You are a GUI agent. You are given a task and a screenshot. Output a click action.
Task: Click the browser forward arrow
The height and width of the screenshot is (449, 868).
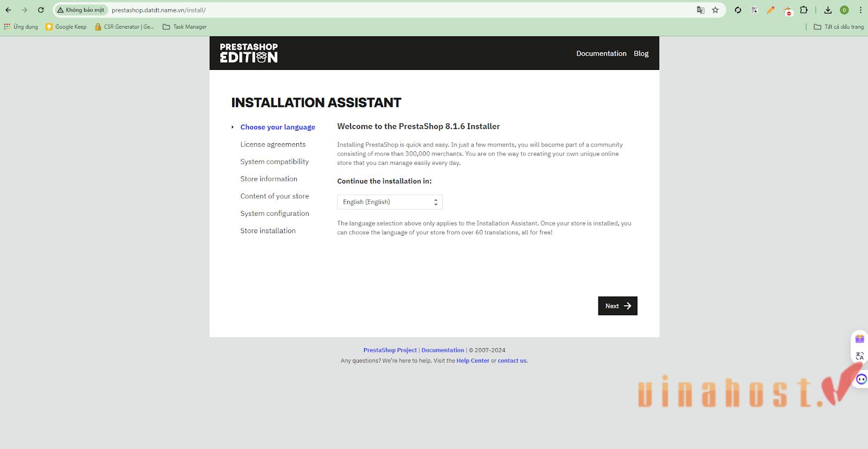click(x=24, y=10)
